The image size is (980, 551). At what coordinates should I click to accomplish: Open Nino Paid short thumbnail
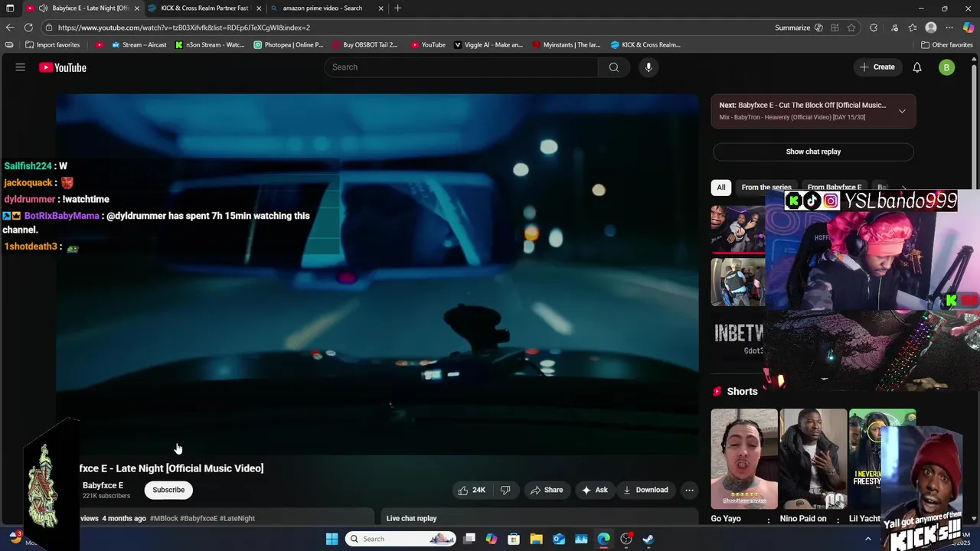[x=813, y=459]
